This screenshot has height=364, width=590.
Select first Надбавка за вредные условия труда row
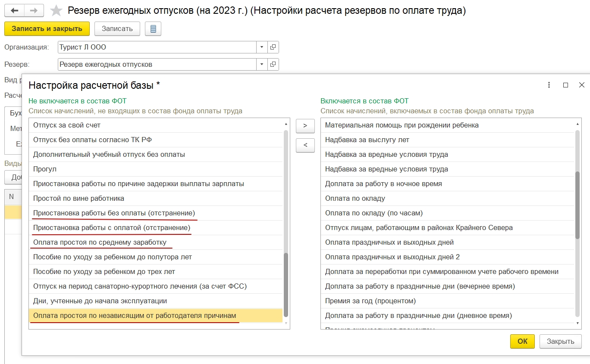pos(448,155)
